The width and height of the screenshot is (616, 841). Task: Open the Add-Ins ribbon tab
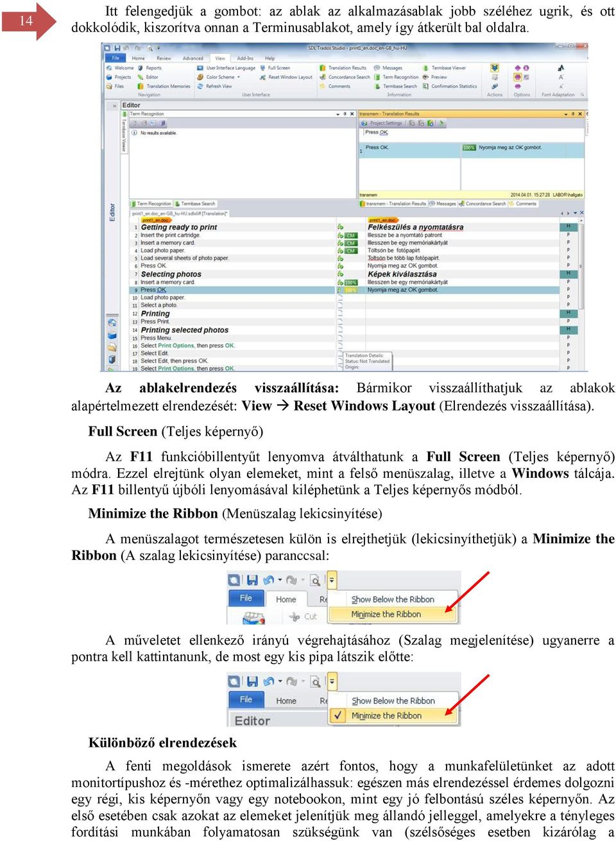[245, 58]
